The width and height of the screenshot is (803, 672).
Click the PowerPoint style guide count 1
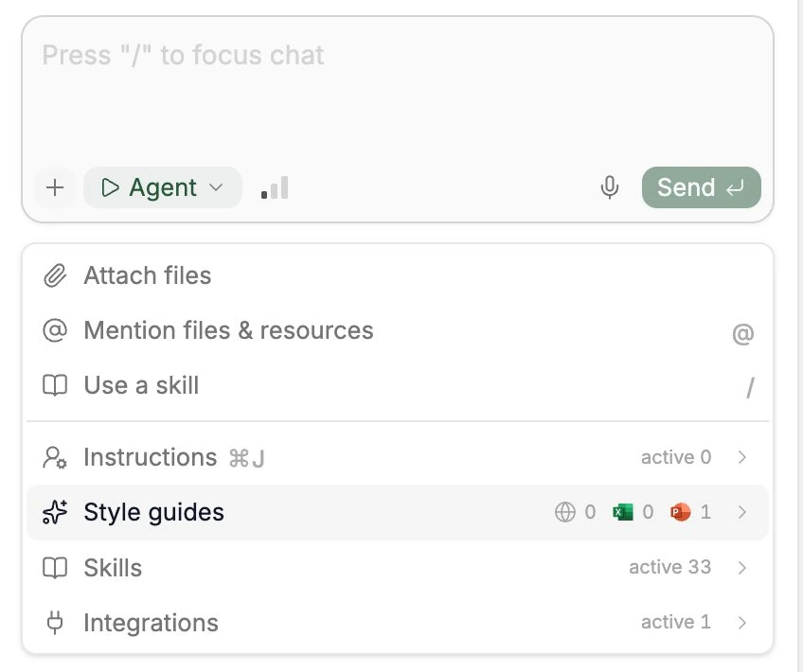pos(705,512)
